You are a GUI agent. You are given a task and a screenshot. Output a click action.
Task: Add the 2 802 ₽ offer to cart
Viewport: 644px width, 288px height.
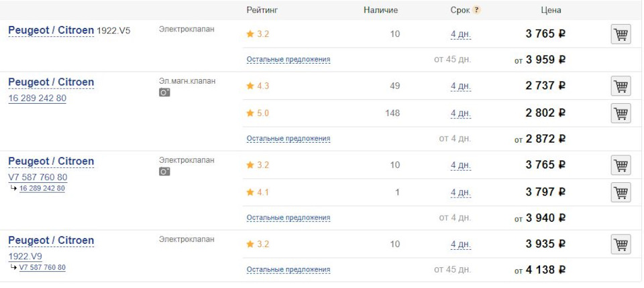point(621,113)
